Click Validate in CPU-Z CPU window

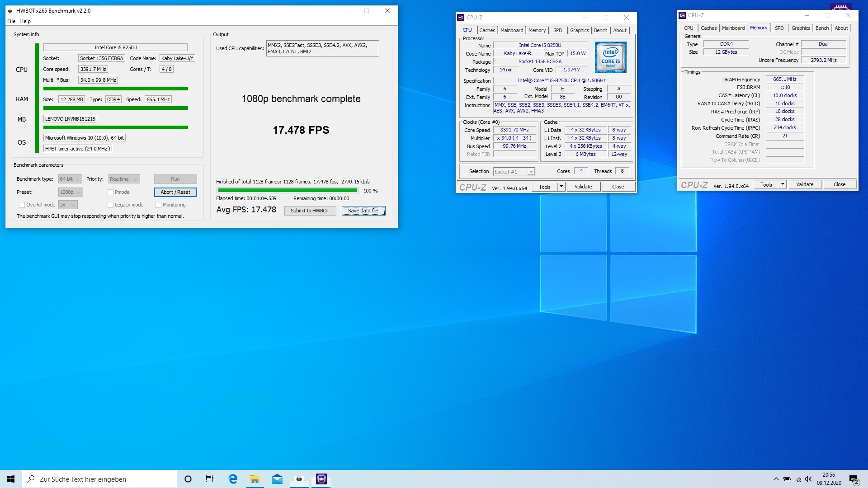click(x=583, y=187)
